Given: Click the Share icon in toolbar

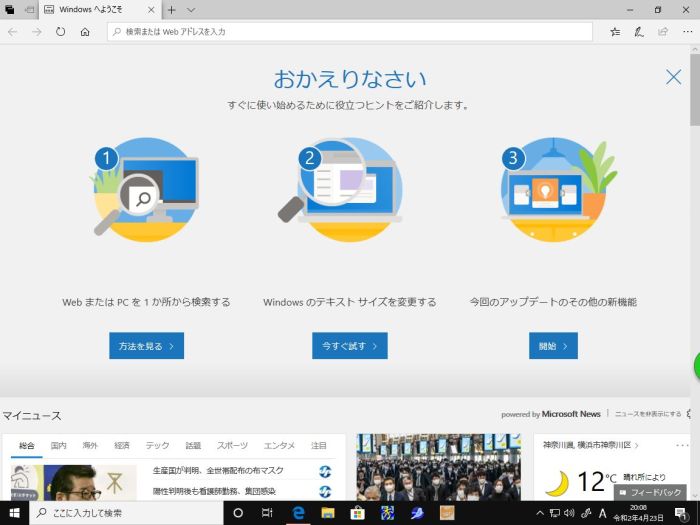Looking at the screenshot, I should tap(661, 32).
